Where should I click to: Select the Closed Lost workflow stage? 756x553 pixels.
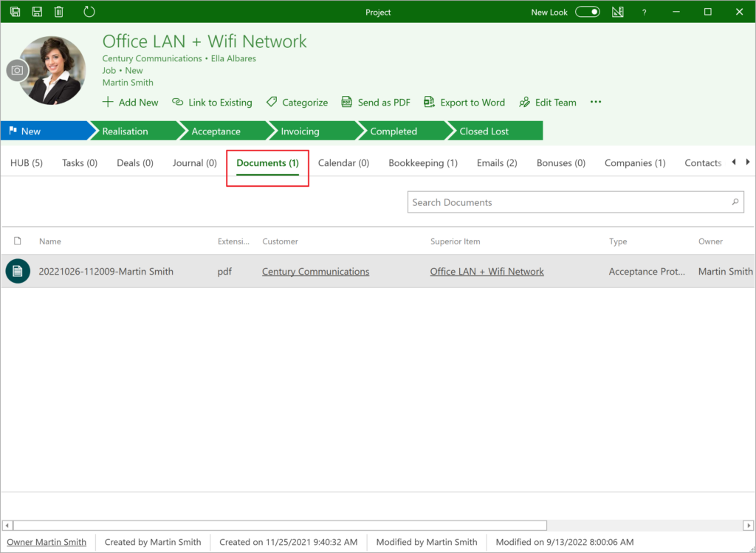[494, 131]
